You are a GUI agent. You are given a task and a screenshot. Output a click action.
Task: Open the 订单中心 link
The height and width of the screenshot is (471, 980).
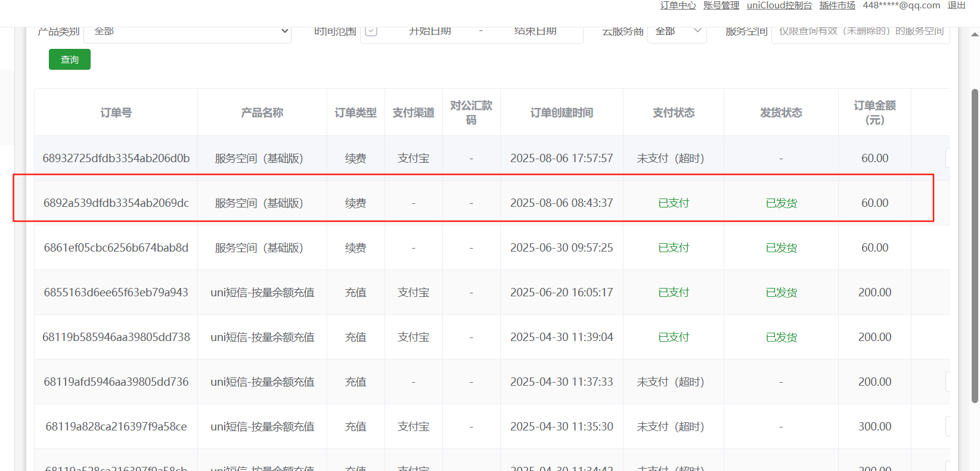pos(678,5)
